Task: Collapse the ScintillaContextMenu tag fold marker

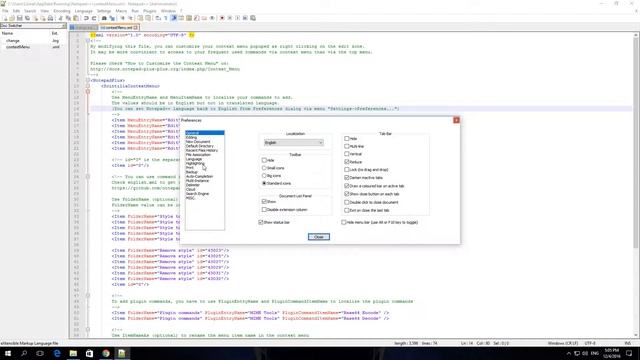Action: (x=88, y=86)
